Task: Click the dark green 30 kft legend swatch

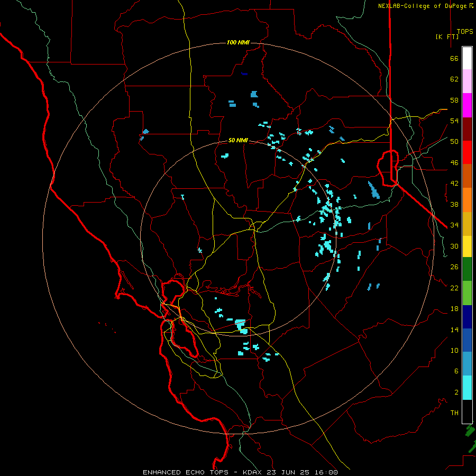Action: click(x=467, y=269)
